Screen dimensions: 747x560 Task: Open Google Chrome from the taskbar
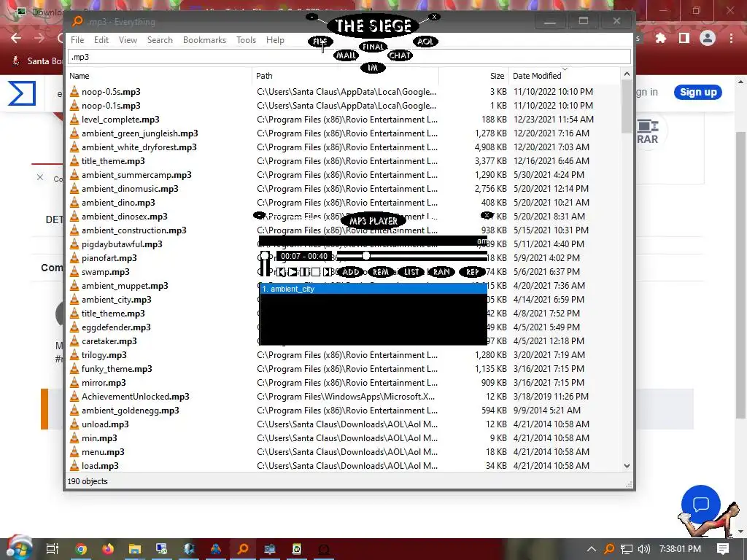pos(81,549)
